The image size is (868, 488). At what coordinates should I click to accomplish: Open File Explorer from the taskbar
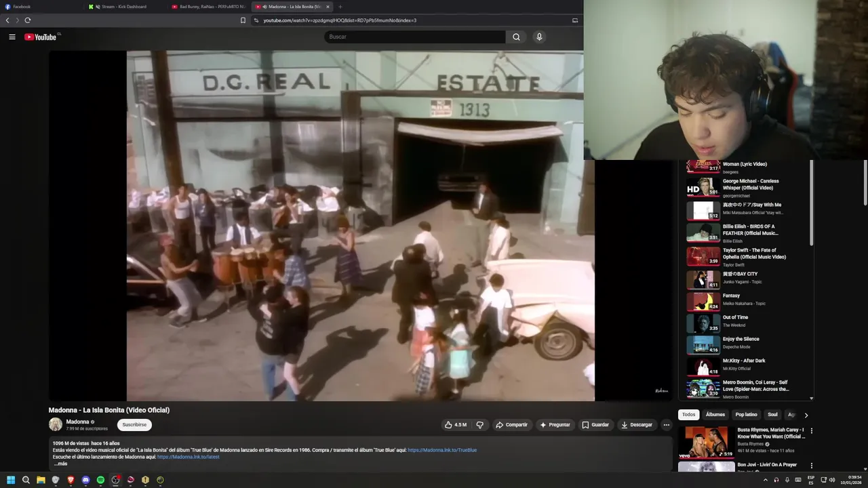point(41,480)
